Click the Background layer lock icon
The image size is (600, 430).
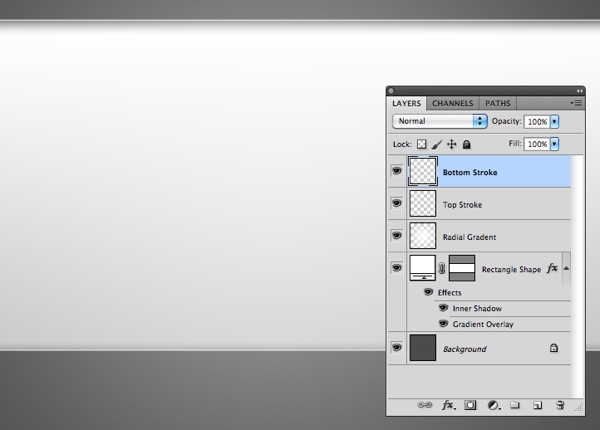[554, 348]
